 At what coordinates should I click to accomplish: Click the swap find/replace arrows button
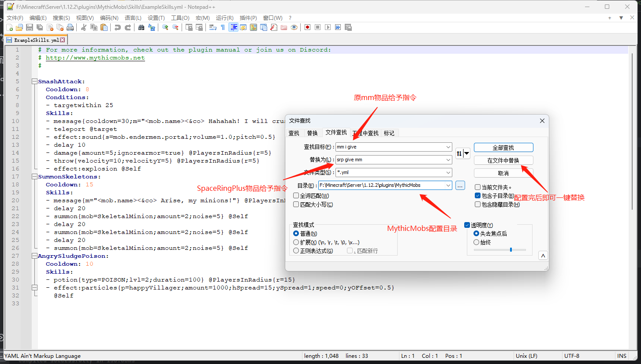[x=462, y=153]
